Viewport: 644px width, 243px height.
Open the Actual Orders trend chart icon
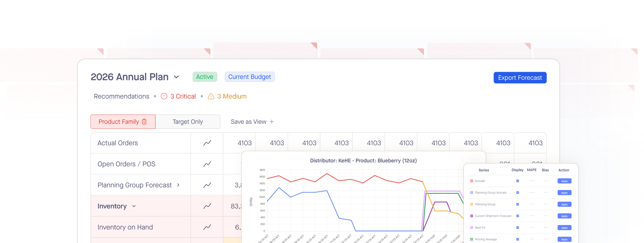[207, 143]
